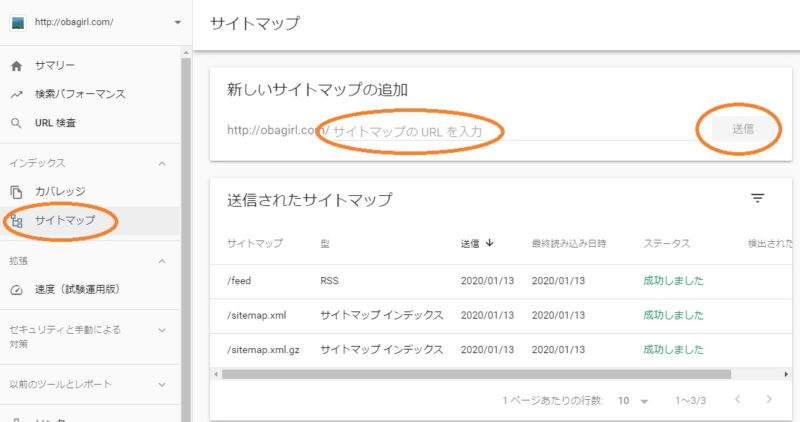Image resolution: width=800 pixels, height=422 pixels.
Task: Collapse the 拡張 section
Action: 162,261
